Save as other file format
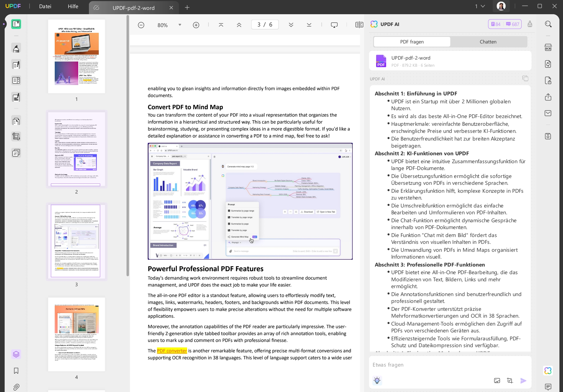563x392 pixels. [548, 136]
